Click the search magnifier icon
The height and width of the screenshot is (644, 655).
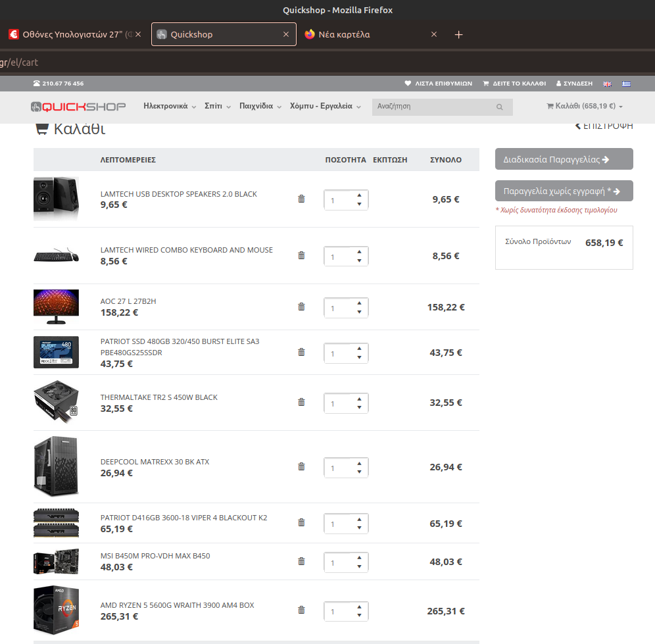point(499,107)
